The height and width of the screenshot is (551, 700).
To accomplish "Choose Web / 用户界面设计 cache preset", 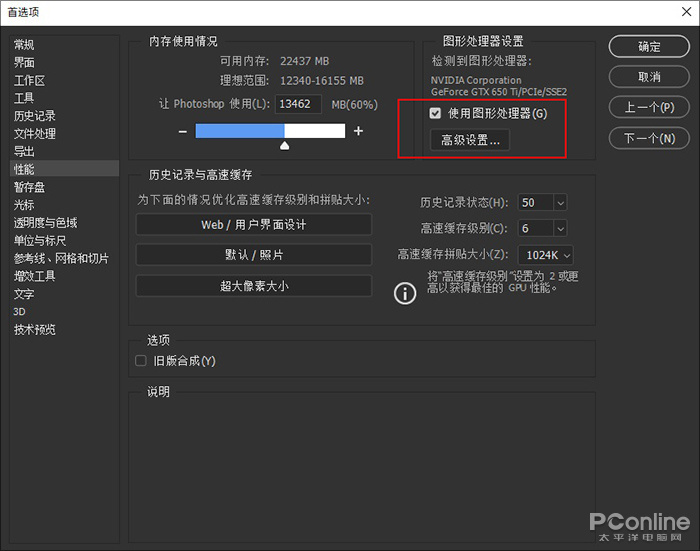I will coord(254,225).
